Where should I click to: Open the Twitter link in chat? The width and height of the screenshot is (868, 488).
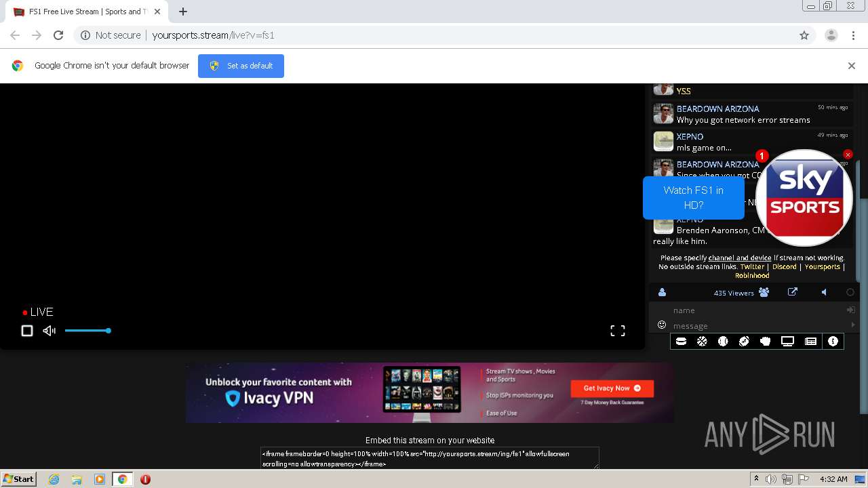click(x=752, y=266)
